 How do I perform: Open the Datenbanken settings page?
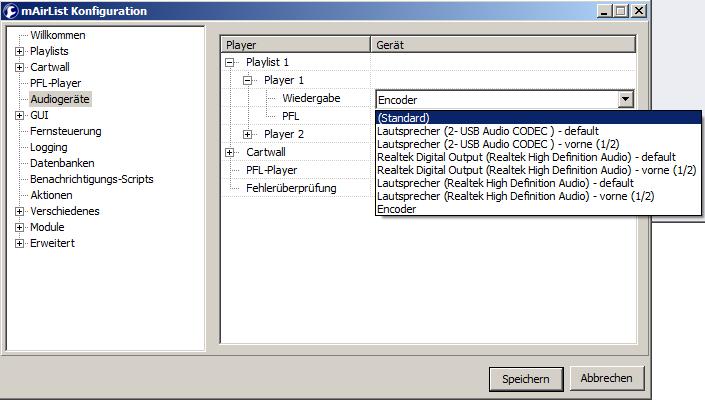click(x=62, y=163)
